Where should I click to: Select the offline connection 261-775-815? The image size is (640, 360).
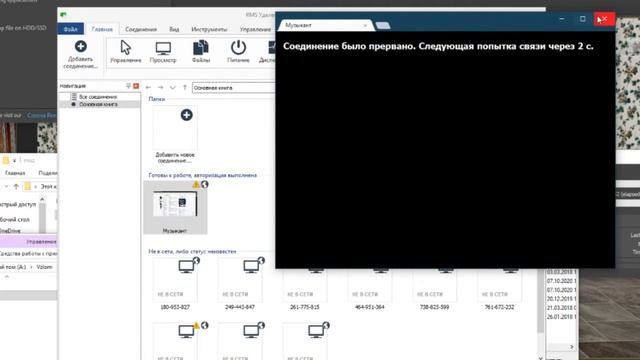(x=305, y=288)
